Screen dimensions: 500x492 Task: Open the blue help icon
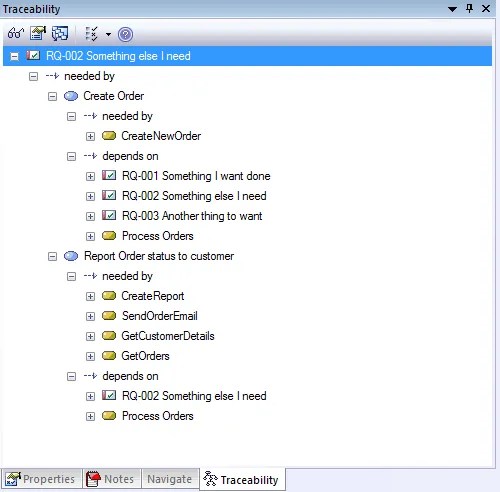pos(125,34)
